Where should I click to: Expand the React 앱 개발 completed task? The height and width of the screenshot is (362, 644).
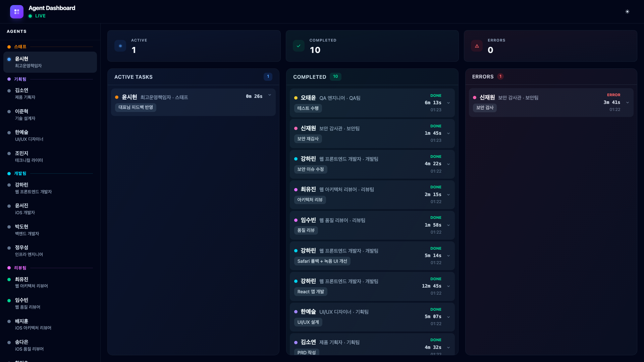click(x=448, y=286)
